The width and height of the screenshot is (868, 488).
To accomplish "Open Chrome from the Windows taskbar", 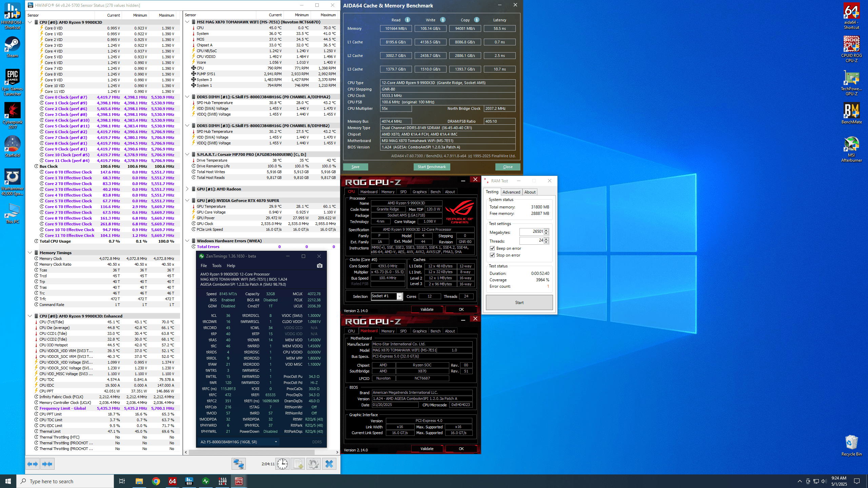I will tap(156, 481).
